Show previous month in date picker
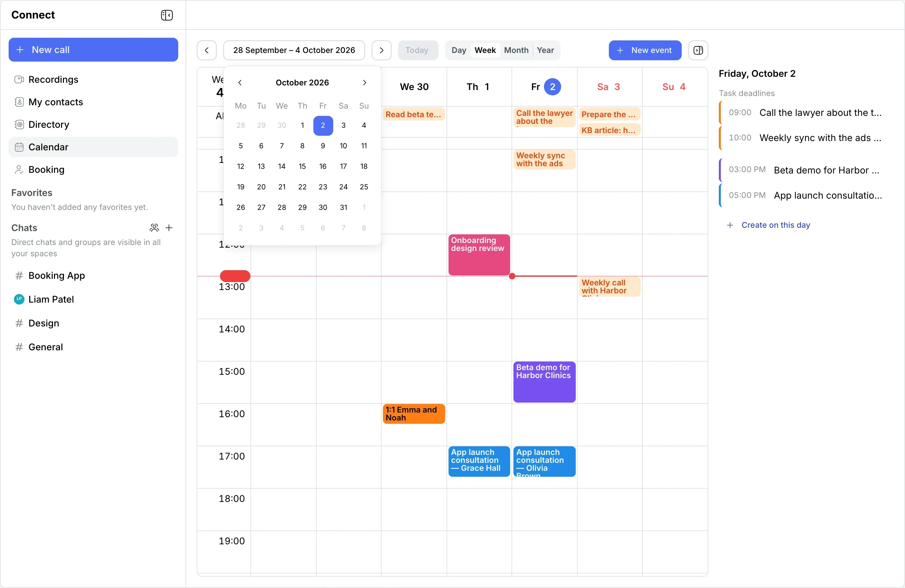Viewport: 905px width, 588px height. (240, 82)
